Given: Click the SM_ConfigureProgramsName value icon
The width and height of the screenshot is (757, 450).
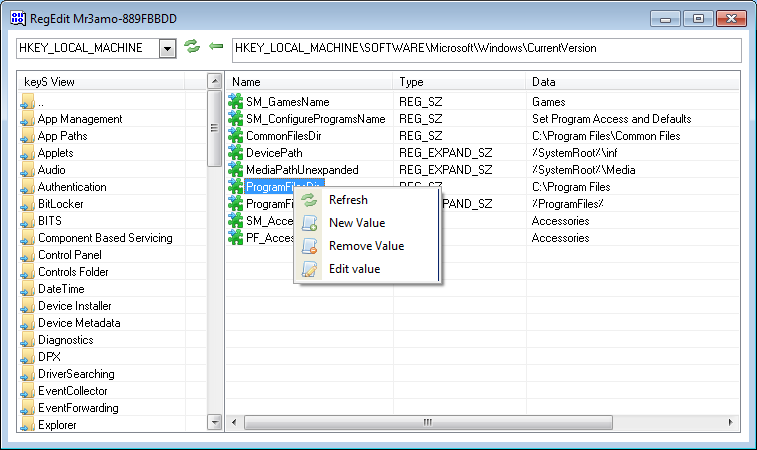Looking at the screenshot, I should [236, 118].
